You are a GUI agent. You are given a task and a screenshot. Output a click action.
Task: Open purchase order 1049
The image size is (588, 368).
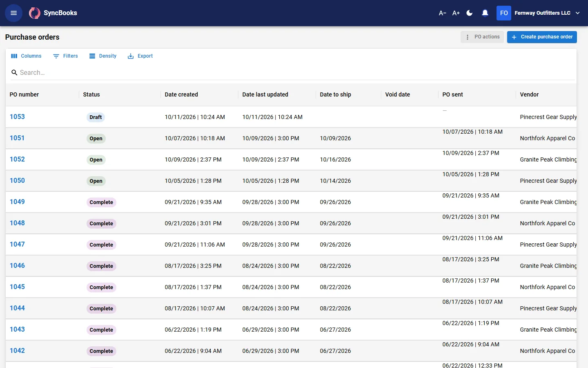(17, 202)
